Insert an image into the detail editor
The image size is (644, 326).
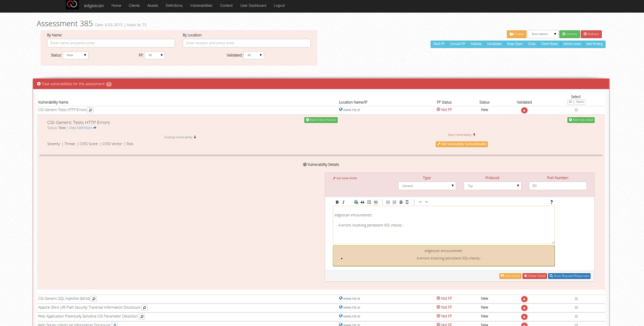point(376,202)
